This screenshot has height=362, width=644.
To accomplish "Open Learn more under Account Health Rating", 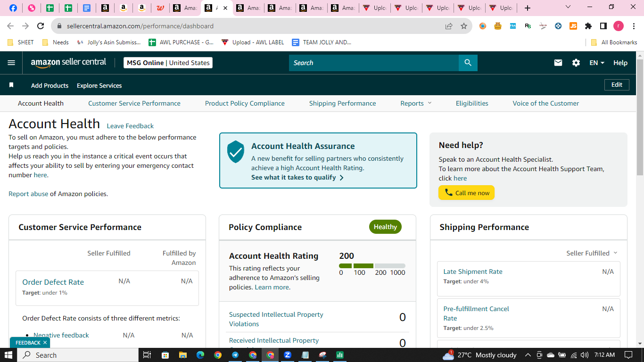I will 272,287.
